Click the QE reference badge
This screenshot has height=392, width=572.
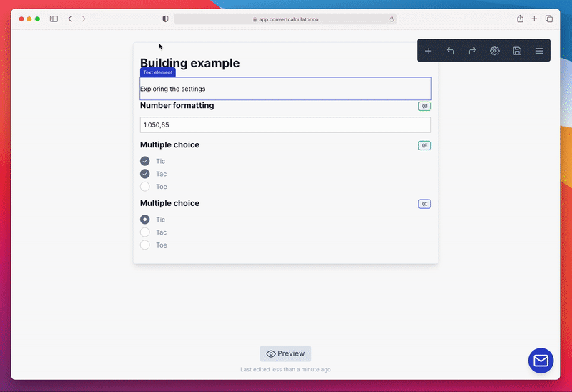424,146
